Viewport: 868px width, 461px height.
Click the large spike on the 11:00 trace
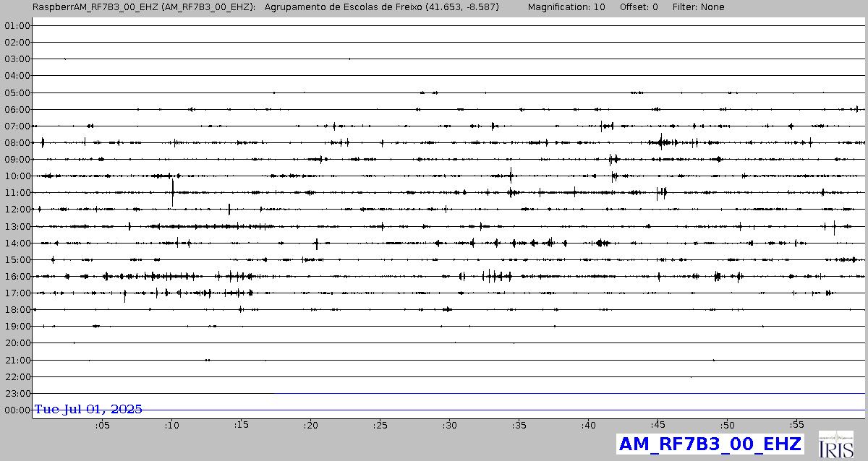click(173, 191)
